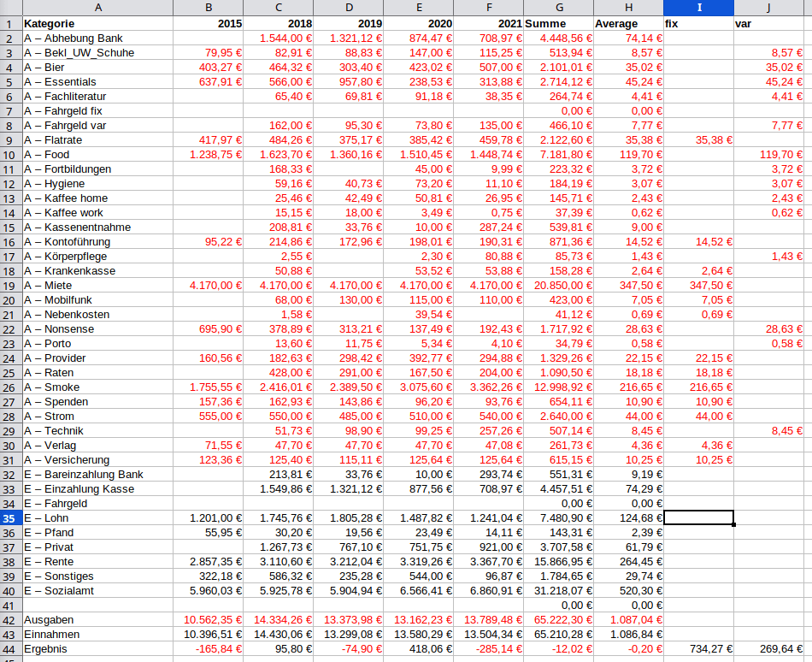812x662 pixels.
Task: Select row header 44
Action: point(10,649)
